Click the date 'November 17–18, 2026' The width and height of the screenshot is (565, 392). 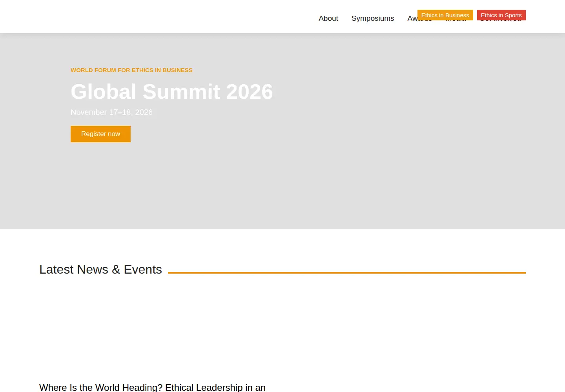(x=111, y=112)
